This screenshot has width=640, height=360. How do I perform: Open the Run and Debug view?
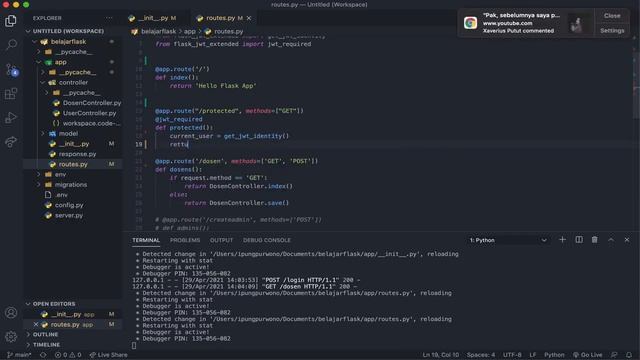click(x=11, y=118)
